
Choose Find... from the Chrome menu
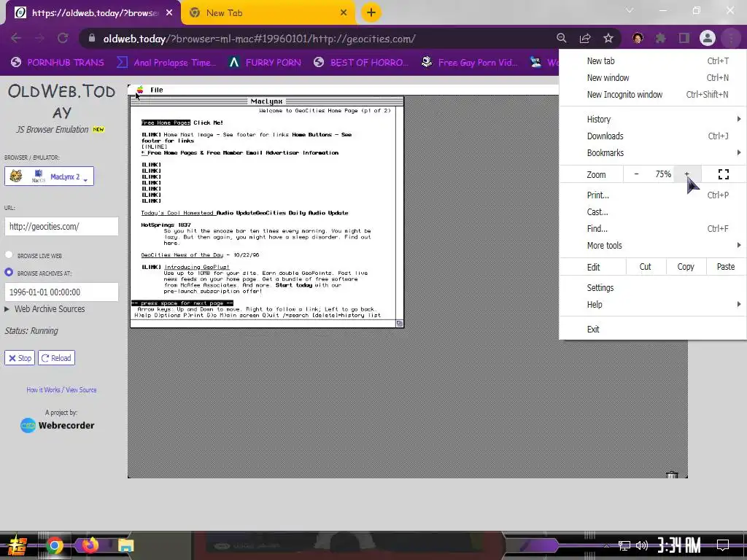click(653, 229)
